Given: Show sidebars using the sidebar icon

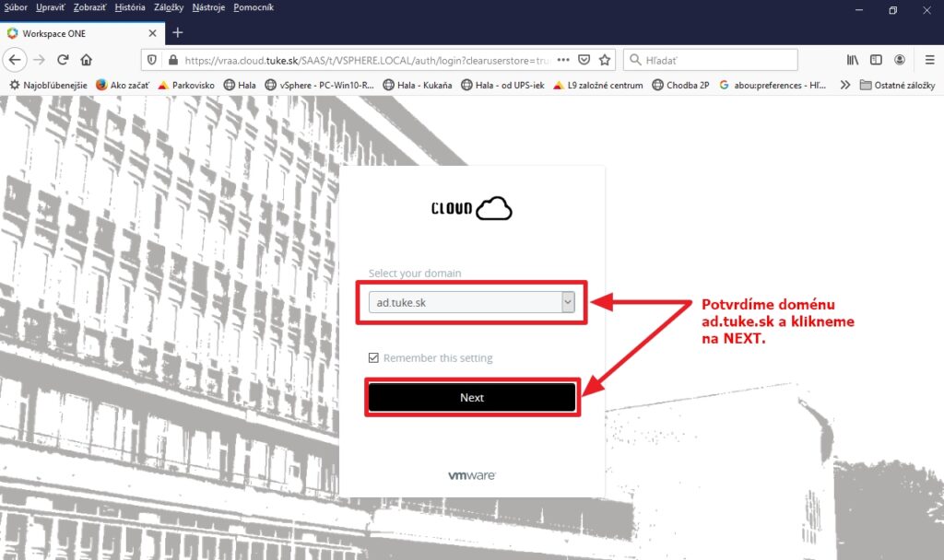Looking at the screenshot, I should (x=876, y=60).
